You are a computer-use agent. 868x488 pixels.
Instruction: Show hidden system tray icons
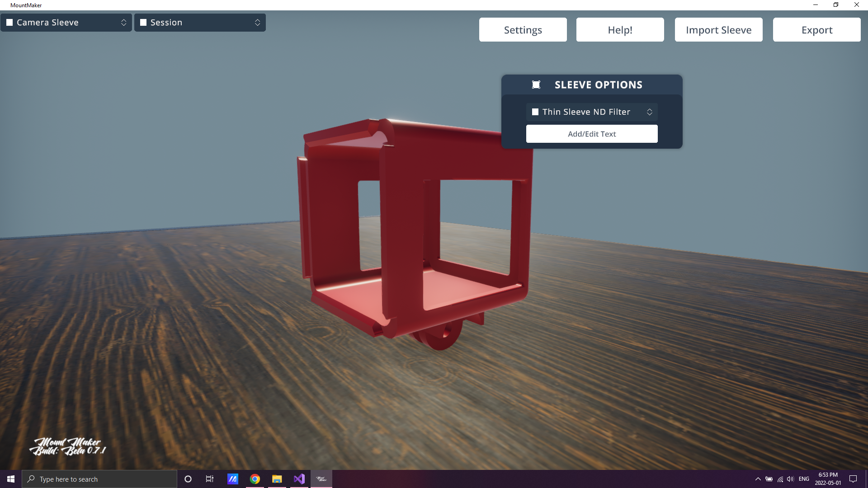click(x=758, y=479)
